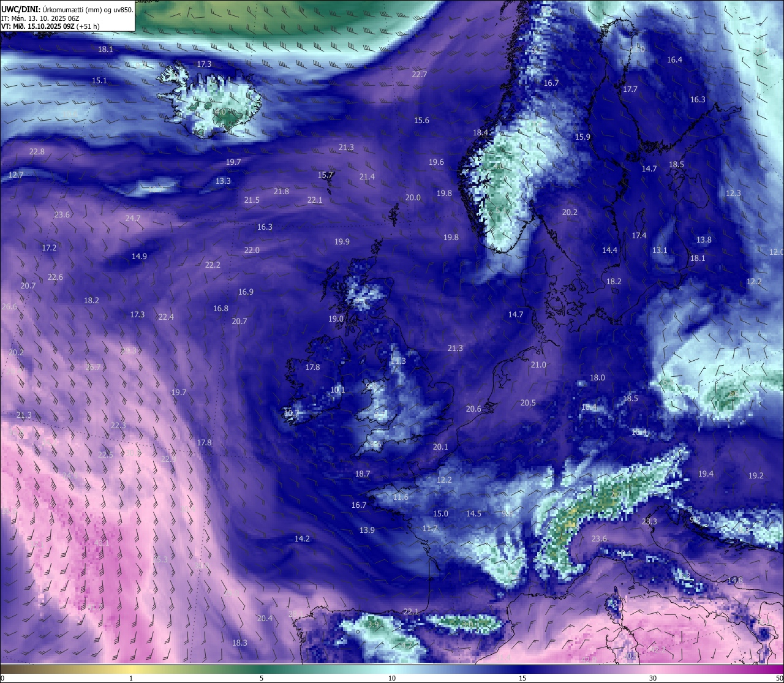Click the 22.6 value on the map
The width and height of the screenshot is (784, 683).
coord(55,277)
